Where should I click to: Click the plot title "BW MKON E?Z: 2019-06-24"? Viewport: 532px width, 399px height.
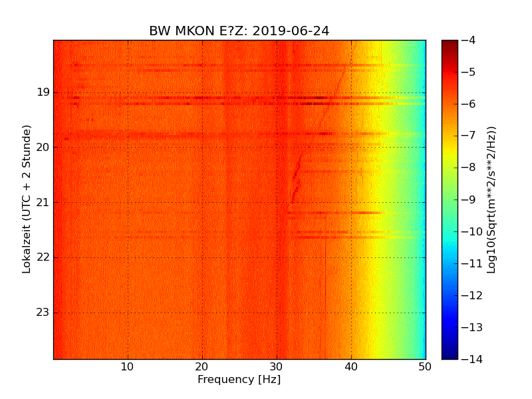click(239, 31)
